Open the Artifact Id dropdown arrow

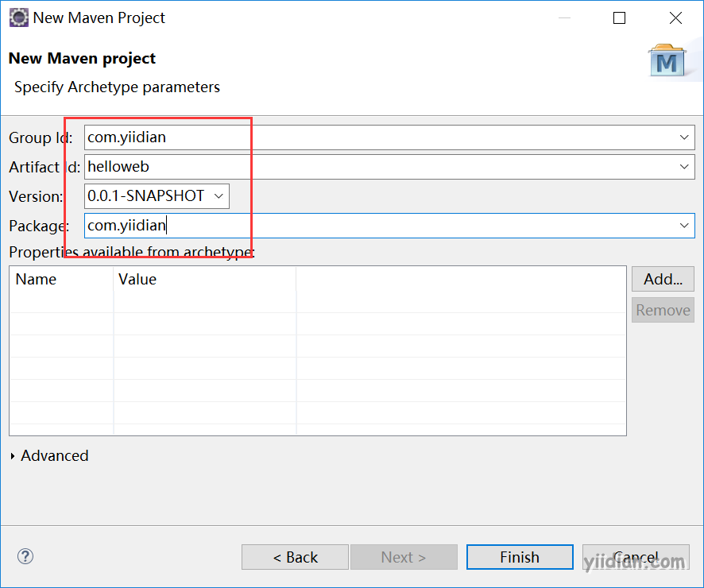[684, 167]
